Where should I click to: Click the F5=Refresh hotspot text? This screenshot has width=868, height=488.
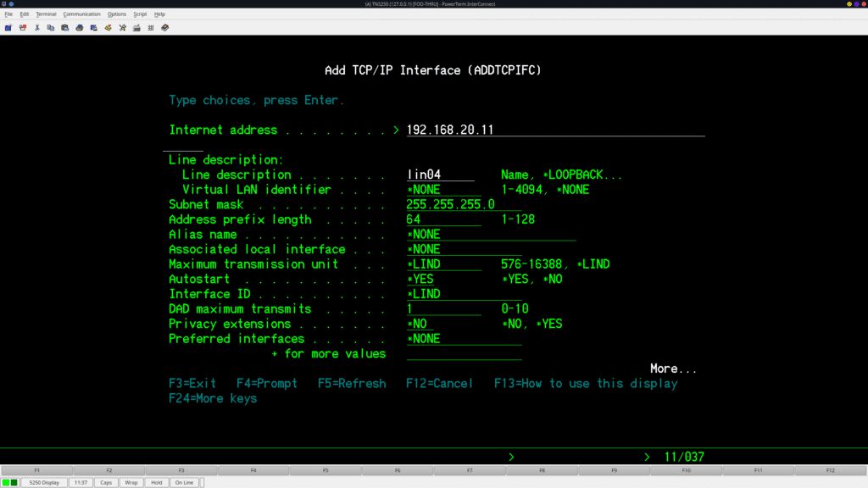352,384
